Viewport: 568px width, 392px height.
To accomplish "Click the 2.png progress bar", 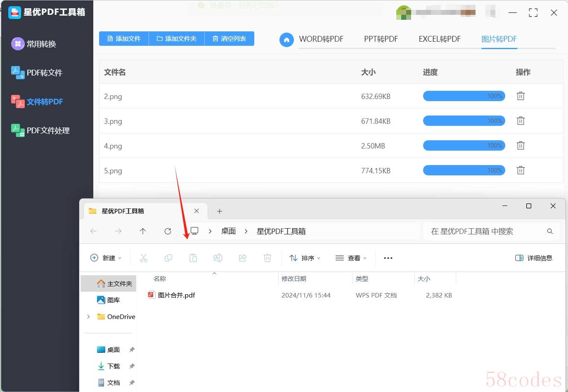I will (x=464, y=96).
